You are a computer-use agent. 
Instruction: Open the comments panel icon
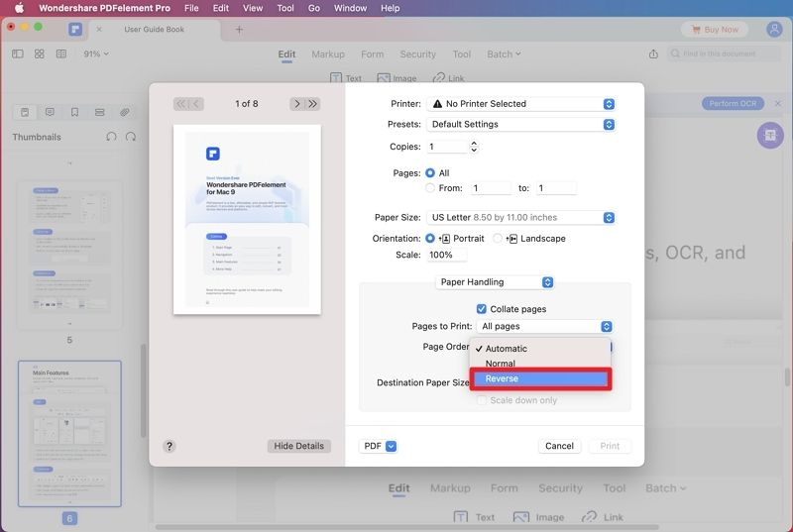pyautogui.click(x=50, y=112)
